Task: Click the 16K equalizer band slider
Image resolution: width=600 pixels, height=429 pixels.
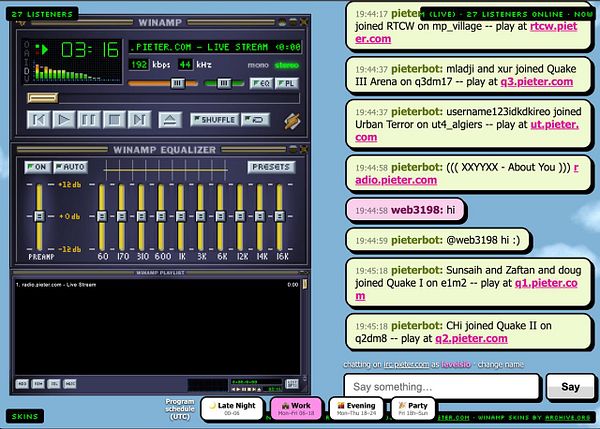Action: point(280,217)
